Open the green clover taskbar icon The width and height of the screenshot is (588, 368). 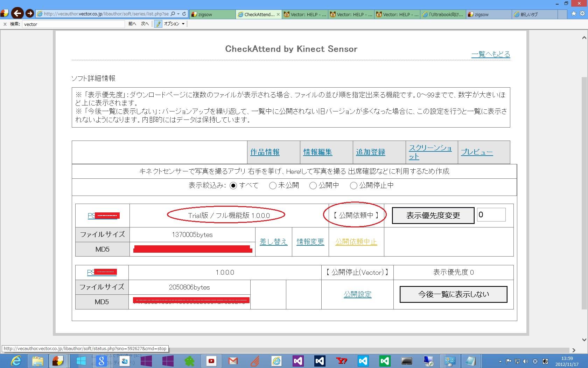coord(189,361)
